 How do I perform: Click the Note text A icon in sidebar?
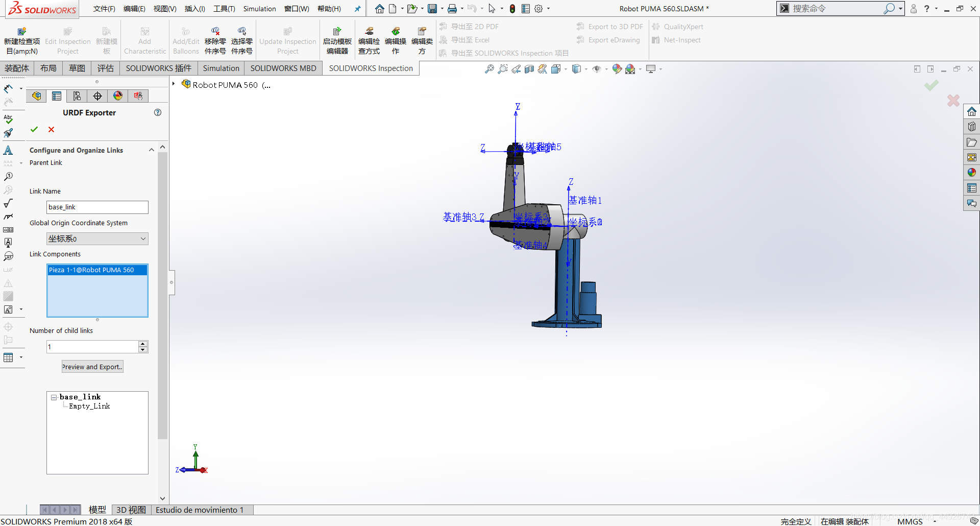click(x=8, y=150)
